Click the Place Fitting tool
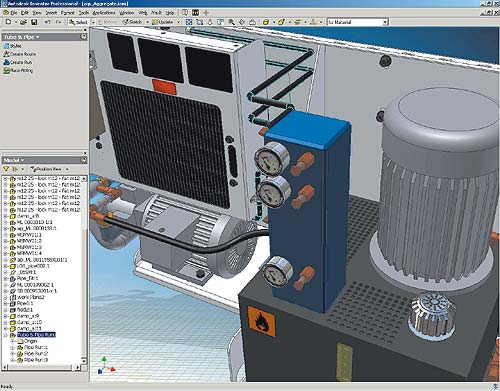This screenshot has height=391, width=500. (18, 71)
